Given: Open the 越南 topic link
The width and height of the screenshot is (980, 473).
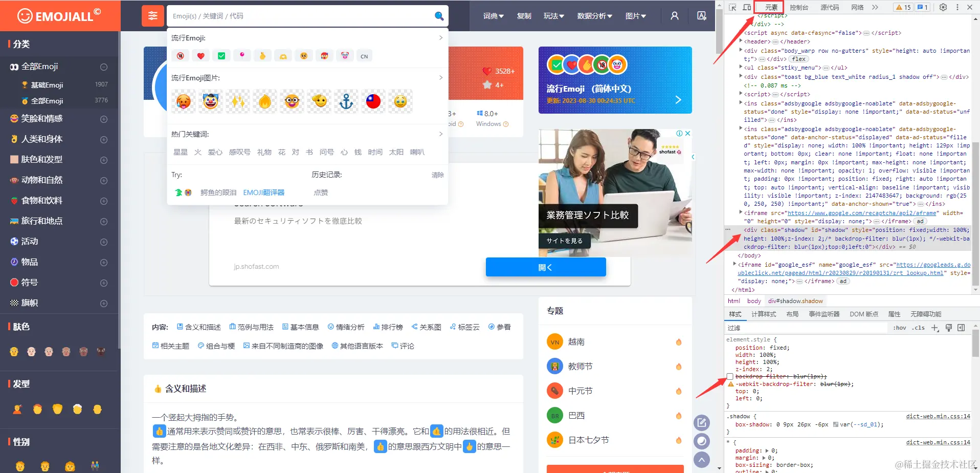Looking at the screenshot, I should pos(576,341).
